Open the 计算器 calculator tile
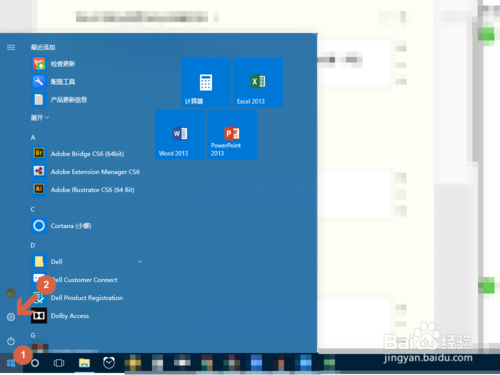The width and height of the screenshot is (500, 375). (x=206, y=82)
